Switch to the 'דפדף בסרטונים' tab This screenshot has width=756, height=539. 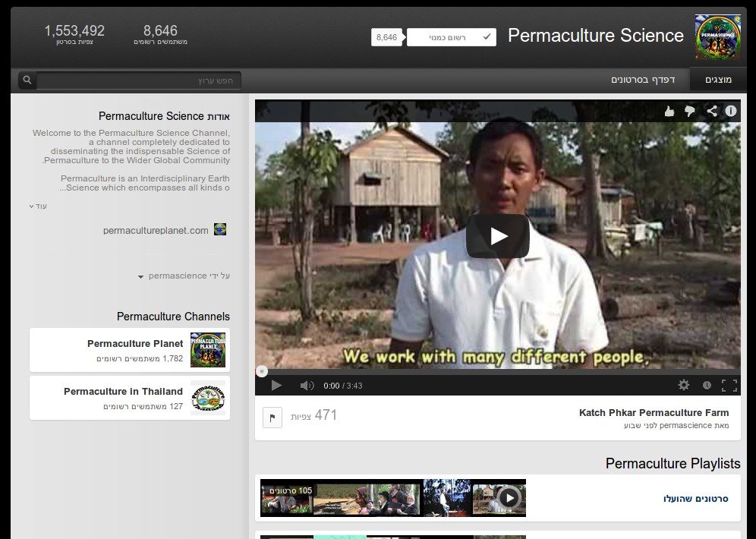643,80
